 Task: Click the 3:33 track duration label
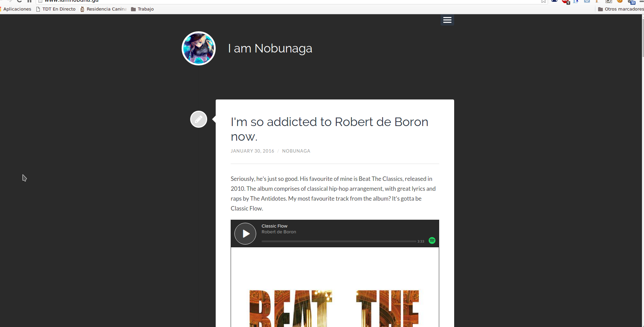(x=421, y=241)
